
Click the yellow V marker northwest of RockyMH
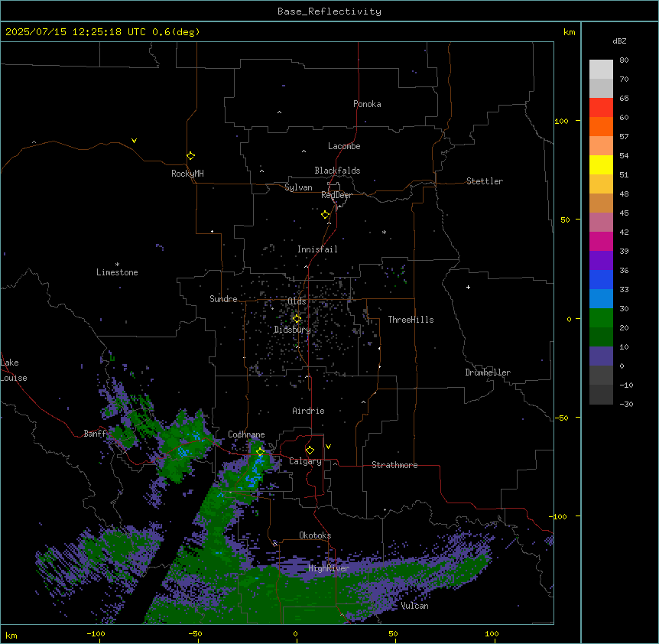point(134,141)
